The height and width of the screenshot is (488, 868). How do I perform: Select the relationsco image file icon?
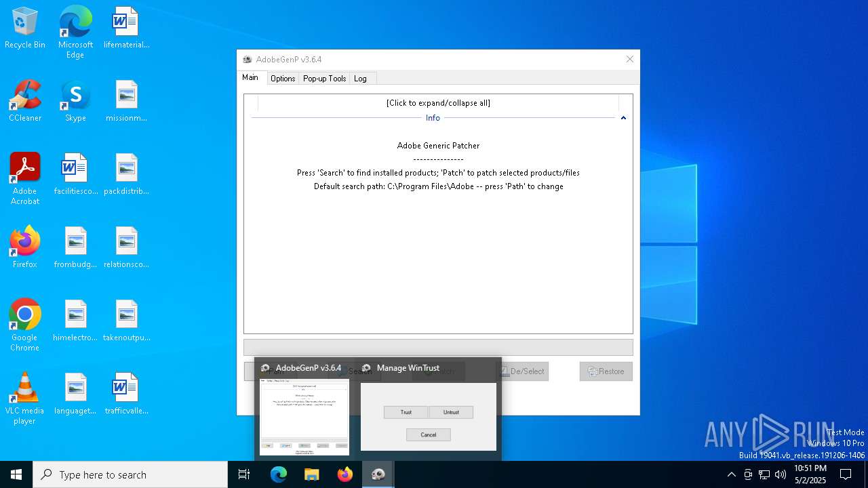tap(126, 248)
